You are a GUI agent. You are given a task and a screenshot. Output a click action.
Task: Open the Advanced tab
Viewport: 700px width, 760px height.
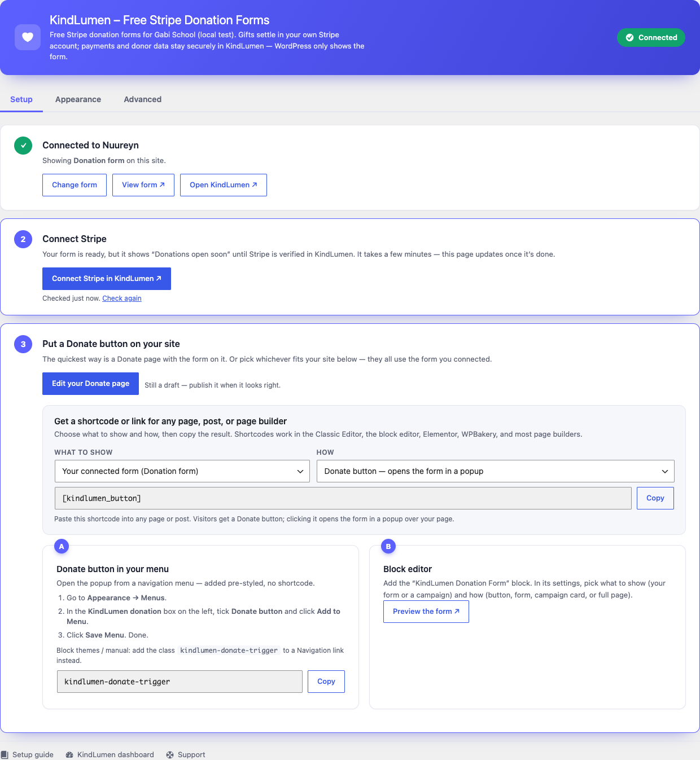[x=143, y=99]
